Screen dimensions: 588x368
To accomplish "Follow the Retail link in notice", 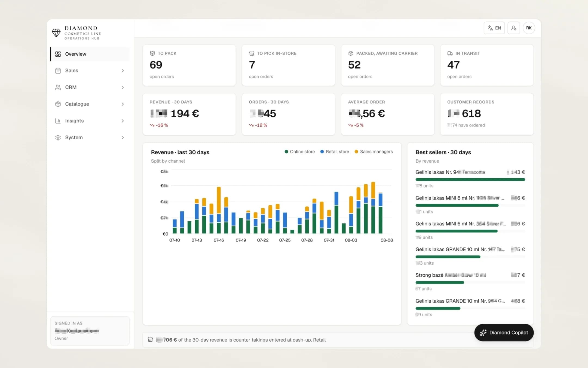I will coord(319,340).
